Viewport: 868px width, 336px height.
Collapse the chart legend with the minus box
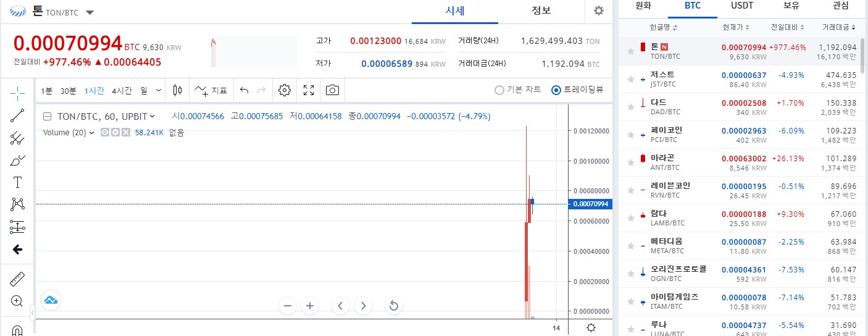point(47,116)
